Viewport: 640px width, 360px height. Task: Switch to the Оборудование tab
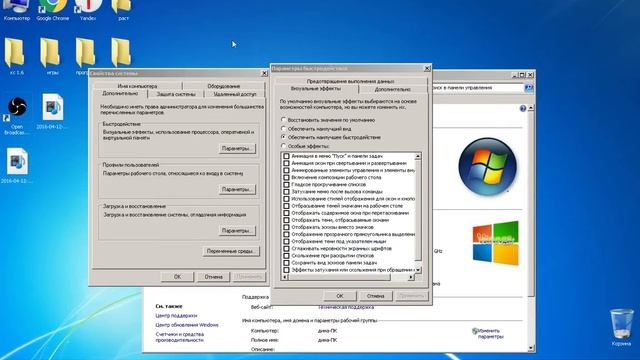tap(224, 86)
